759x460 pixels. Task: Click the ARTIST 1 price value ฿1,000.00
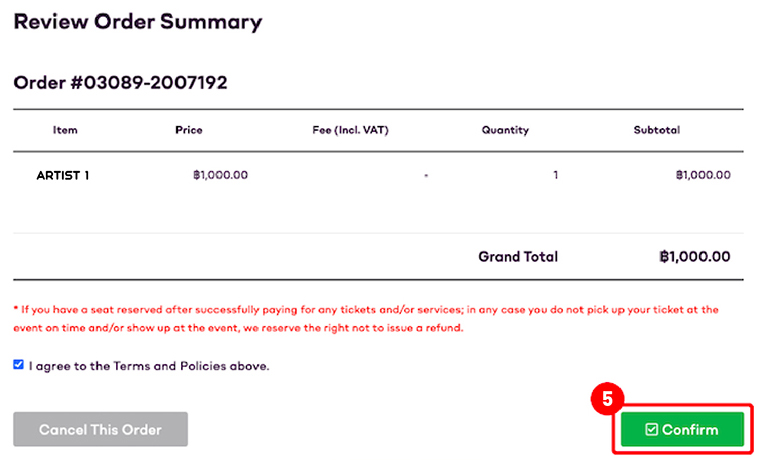click(220, 175)
